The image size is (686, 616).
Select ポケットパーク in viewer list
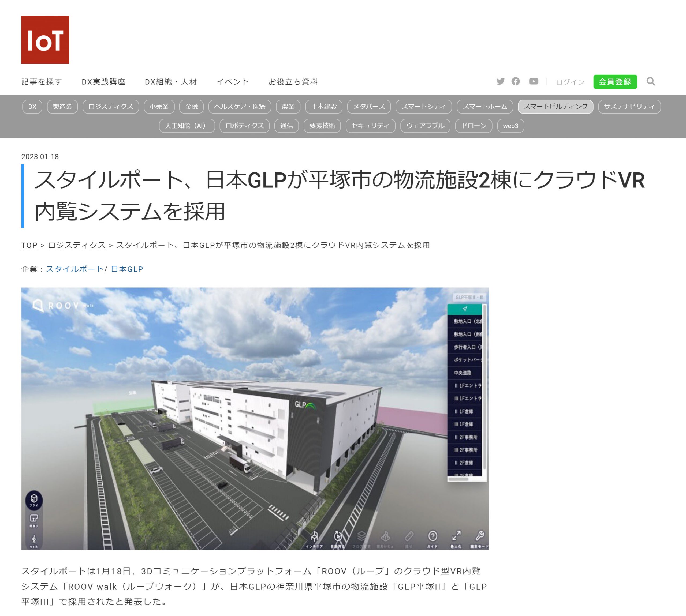pos(465,360)
